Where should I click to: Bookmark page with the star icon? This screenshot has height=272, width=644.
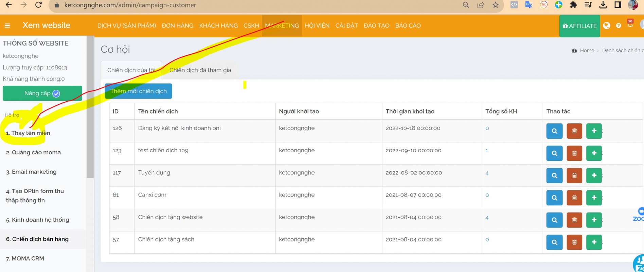(496, 5)
